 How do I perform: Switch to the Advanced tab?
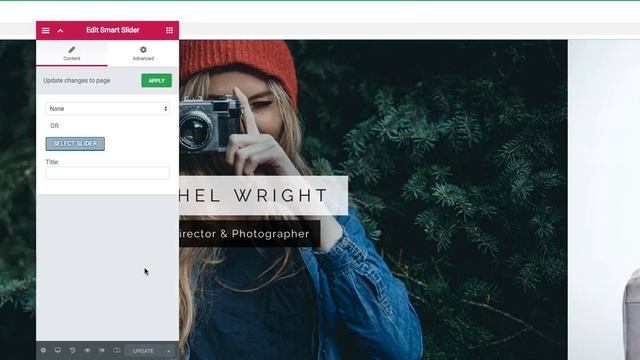[143, 53]
